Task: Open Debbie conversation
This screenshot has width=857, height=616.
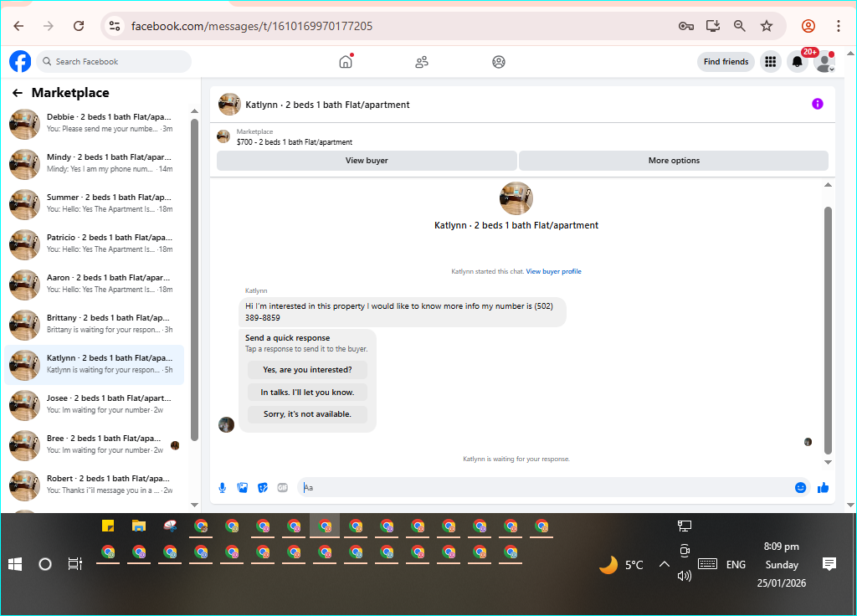Action: [x=95, y=123]
